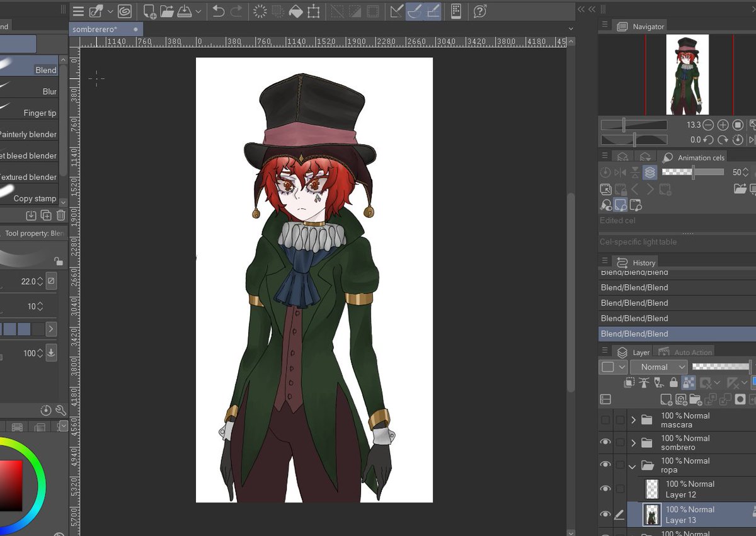Screen dimensions: 756x536
Task: Toggle Clip to Layer Below icon
Action: [629, 382]
